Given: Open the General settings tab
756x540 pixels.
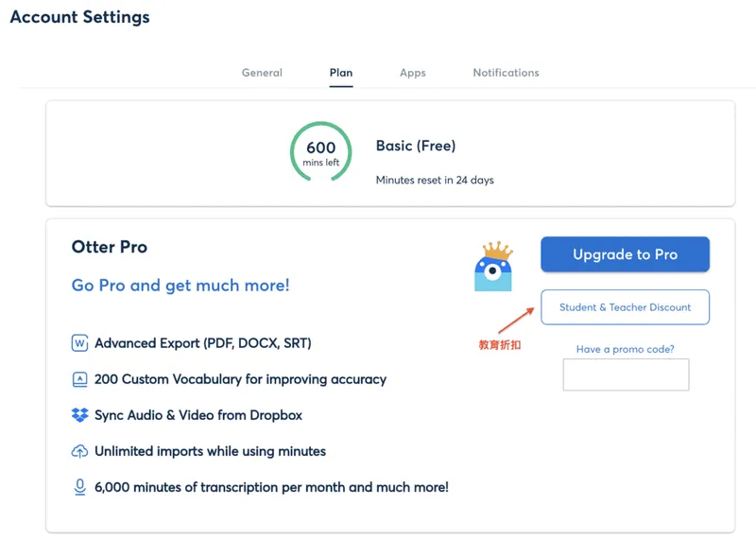Looking at the screenshot, I should (262, 73).
